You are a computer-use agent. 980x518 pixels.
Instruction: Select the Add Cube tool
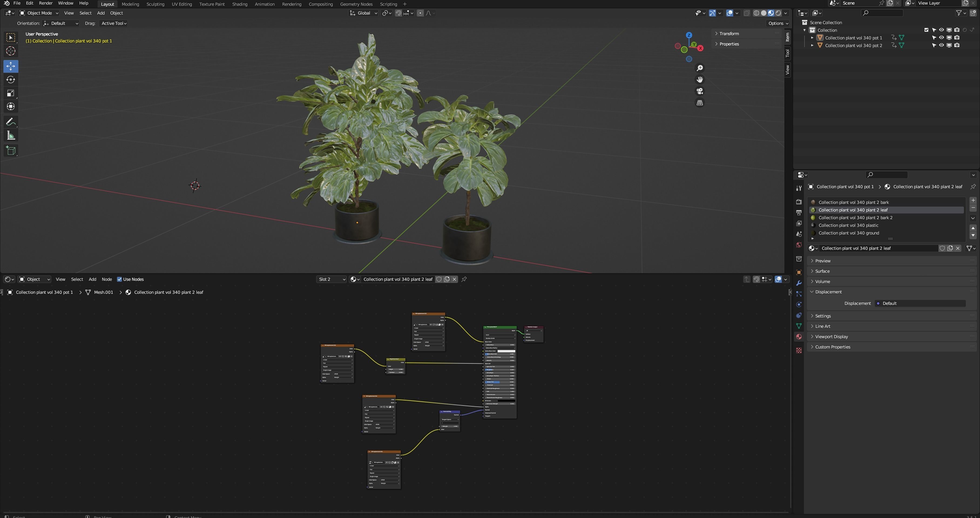coord(11,151)
